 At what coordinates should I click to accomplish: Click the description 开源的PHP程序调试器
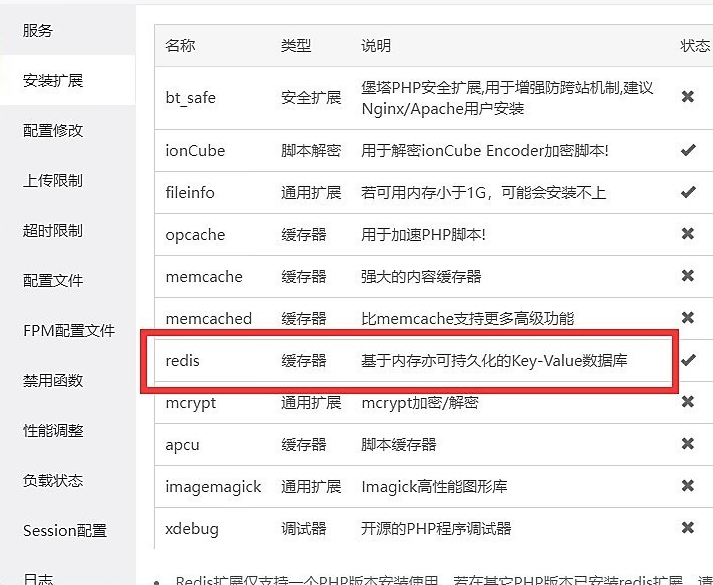click(436, 529)
